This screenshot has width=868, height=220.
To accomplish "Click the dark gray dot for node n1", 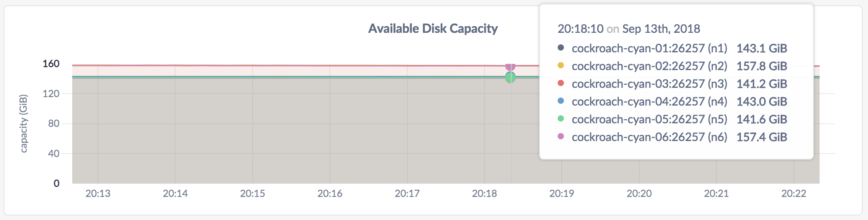I will click(561, 48).
